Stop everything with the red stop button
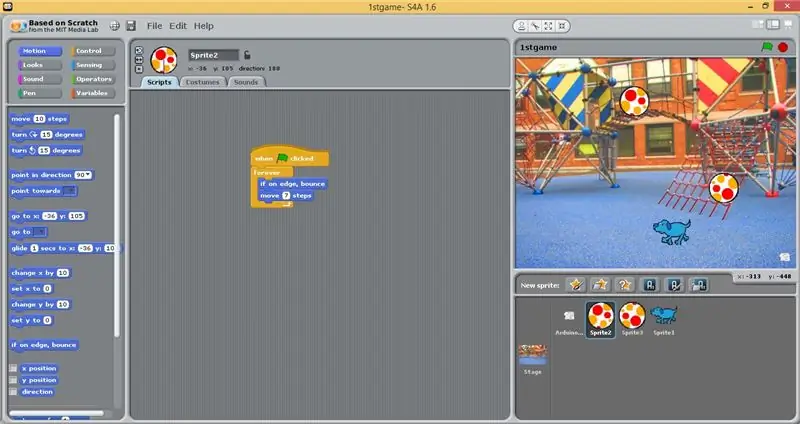The width and height of the screenshot is (800, 424). [x=783, y=47]
